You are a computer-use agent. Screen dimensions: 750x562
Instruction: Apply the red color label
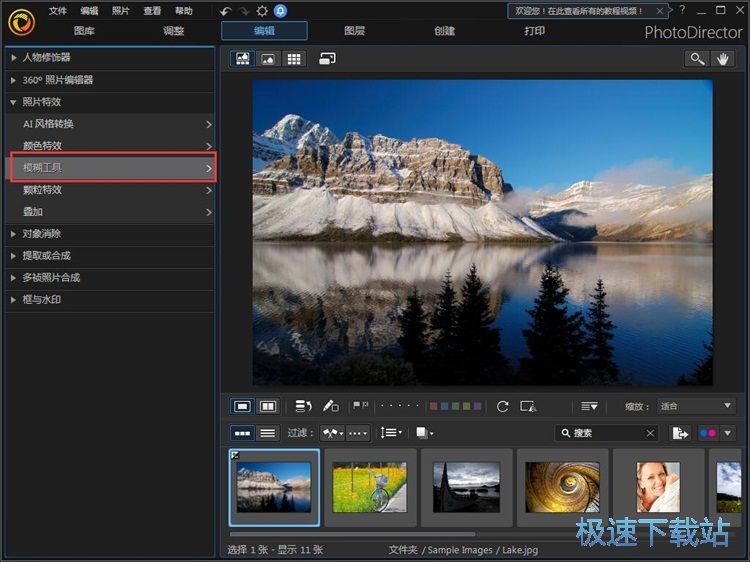click(x=434, y=406)
